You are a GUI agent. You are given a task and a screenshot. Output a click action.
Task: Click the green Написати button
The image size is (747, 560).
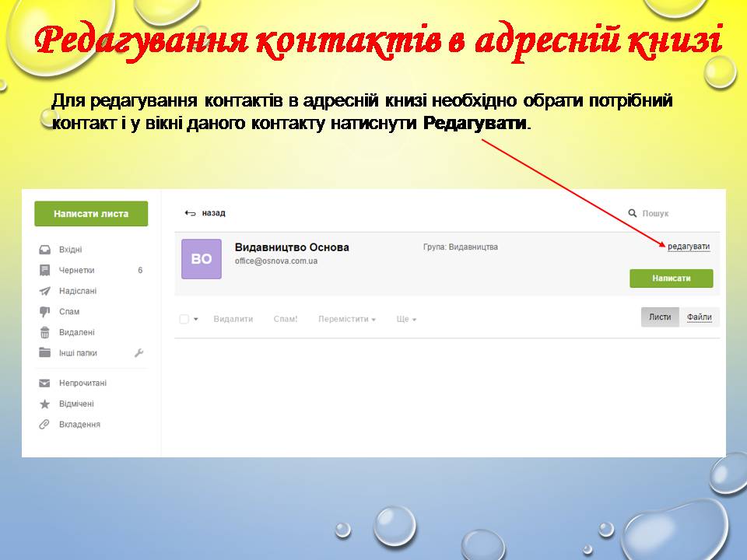[671, 278]
